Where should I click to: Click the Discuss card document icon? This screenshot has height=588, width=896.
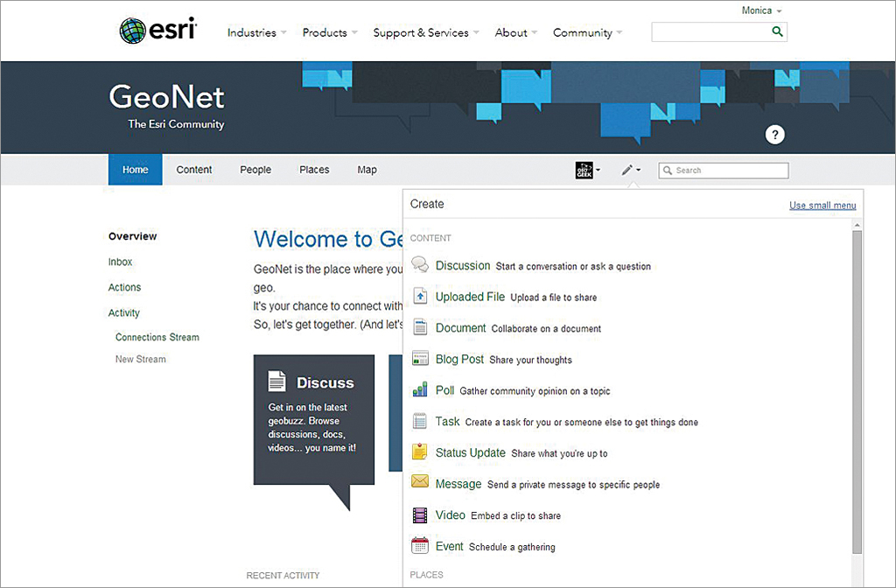[277, 381]
